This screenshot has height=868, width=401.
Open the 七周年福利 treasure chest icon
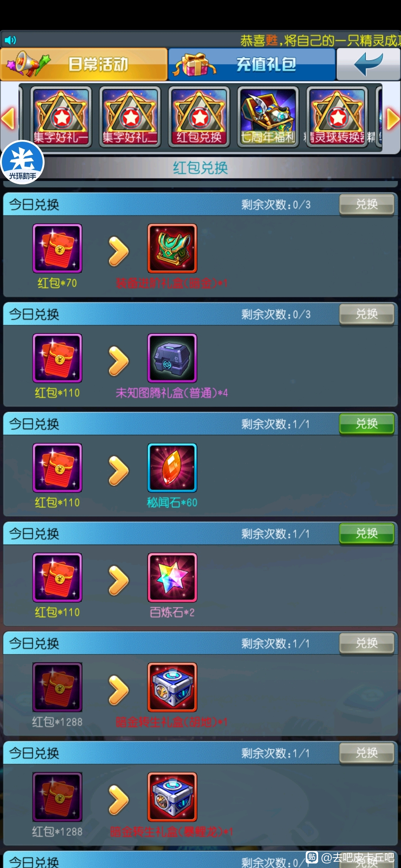point(268,117)
